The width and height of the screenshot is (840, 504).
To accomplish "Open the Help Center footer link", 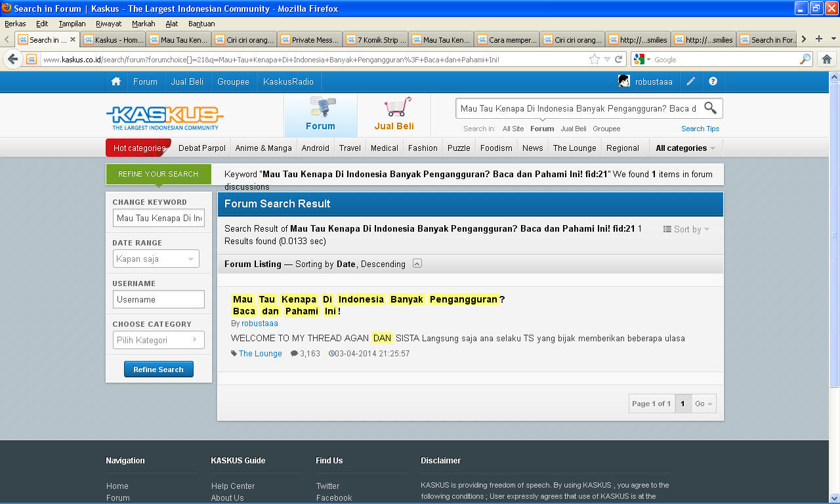I will point(233,486).
